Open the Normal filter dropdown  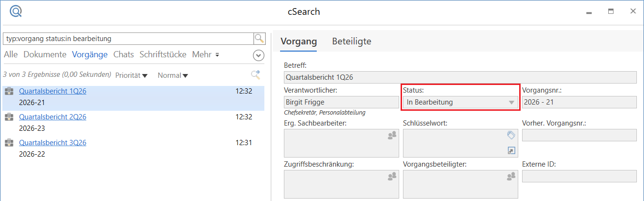[173, 75]
